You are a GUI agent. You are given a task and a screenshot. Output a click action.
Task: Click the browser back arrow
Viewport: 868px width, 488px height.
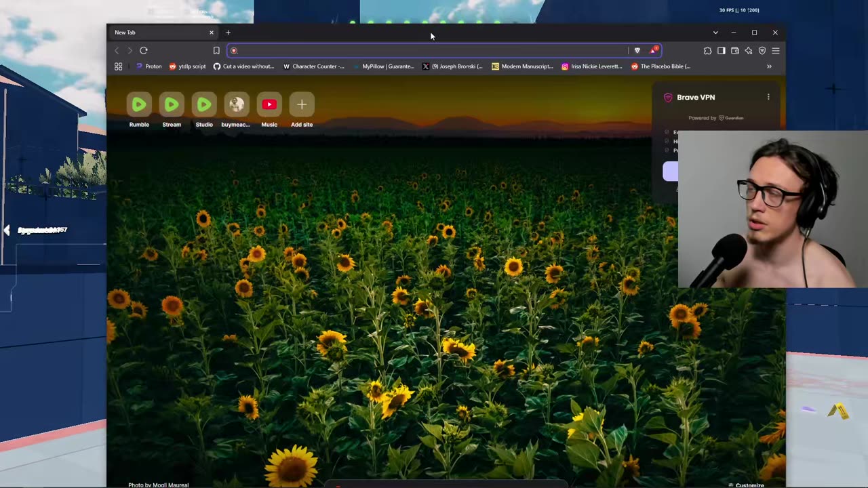click(x=117, y=50)
